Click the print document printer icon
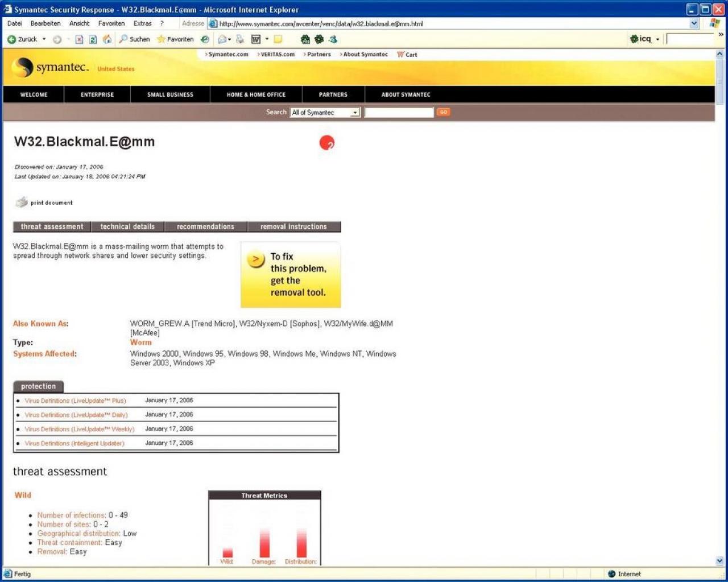This screenshot has width=728, height=582. coord(22,202)
